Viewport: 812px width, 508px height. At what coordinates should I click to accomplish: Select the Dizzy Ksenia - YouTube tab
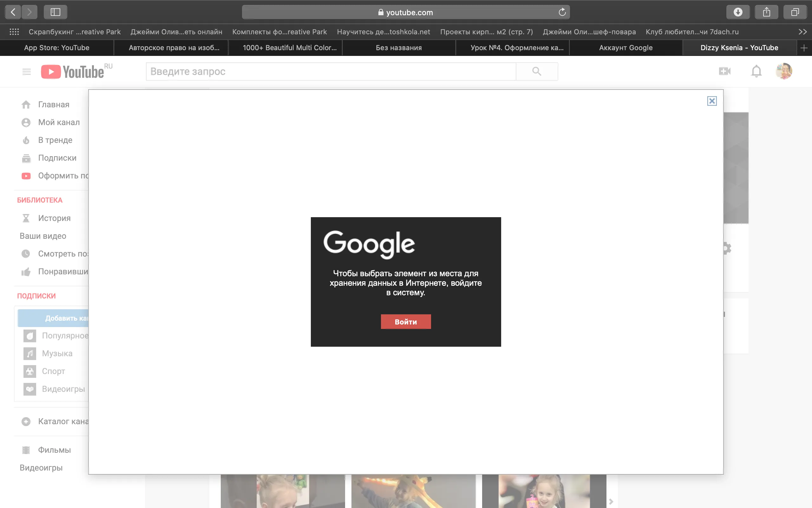point(739,48)
